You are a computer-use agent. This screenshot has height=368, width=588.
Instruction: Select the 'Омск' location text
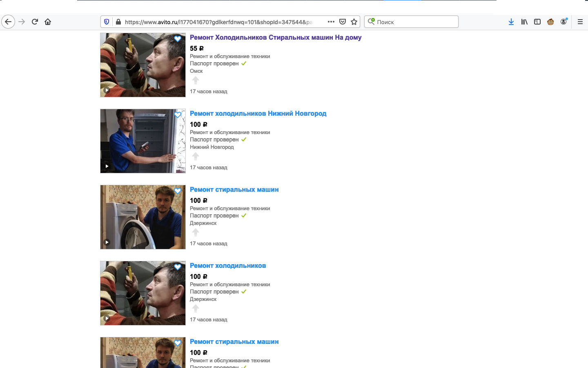click(x=196, y=71)
